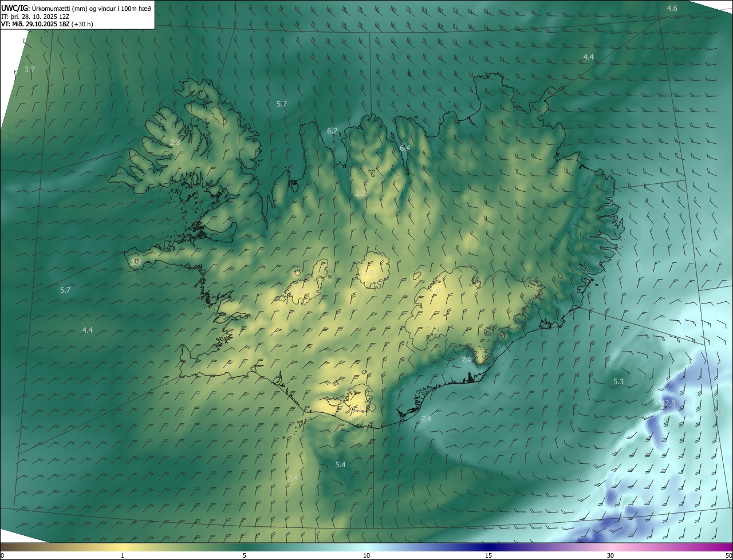The width and height of the screenshot is (733, 560).
Task: Click the 5.7 value west of the Snæfellsnes peninsula
Action: pyautogui.click(x=65, y=290)
